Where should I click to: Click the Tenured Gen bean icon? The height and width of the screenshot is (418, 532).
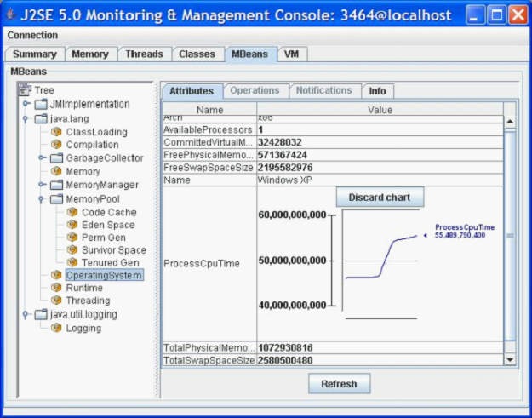pos(72,262)
